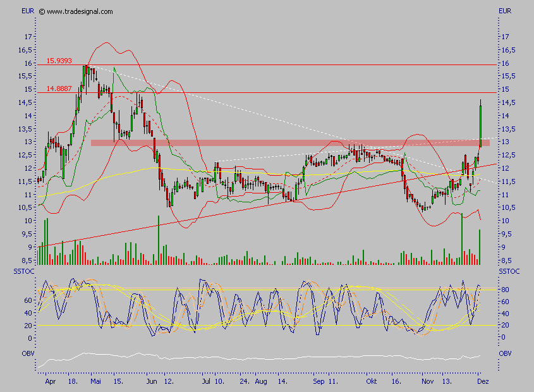The width and height of the screenshot is (534, 392).
Task: Click the Okt date axis marker
Action: (372, 383)
